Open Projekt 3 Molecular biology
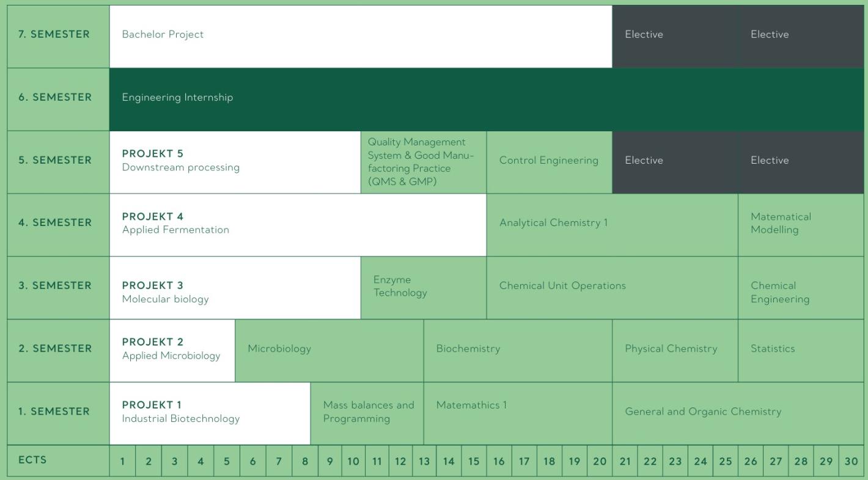868x480 pixels. point(235,288)
